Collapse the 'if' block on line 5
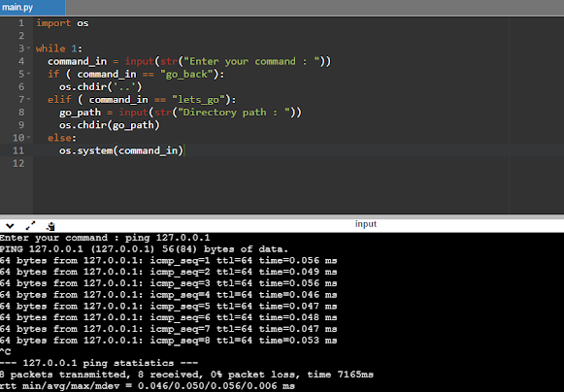 click(29, 74)
